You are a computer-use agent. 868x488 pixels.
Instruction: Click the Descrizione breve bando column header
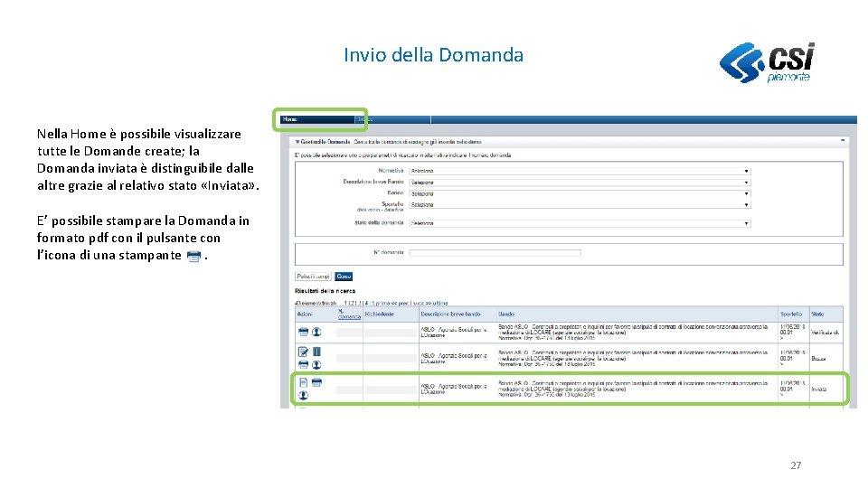point(450,314)
